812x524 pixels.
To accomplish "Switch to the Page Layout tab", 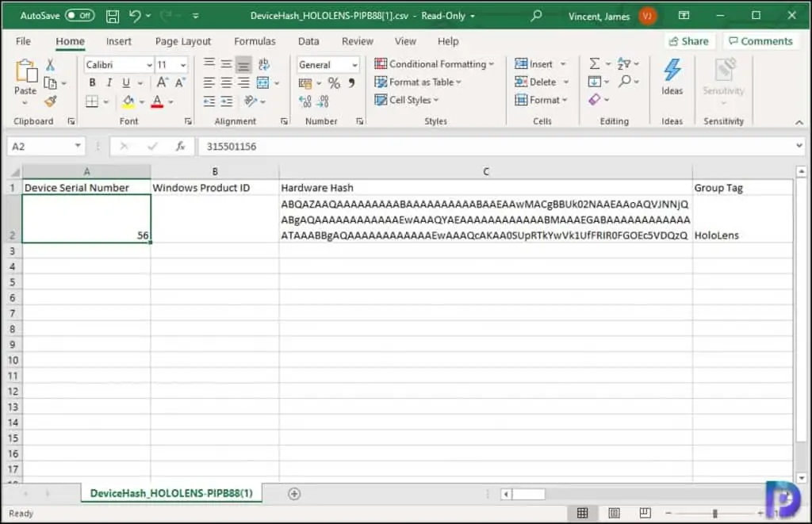I will pos(183,41).
